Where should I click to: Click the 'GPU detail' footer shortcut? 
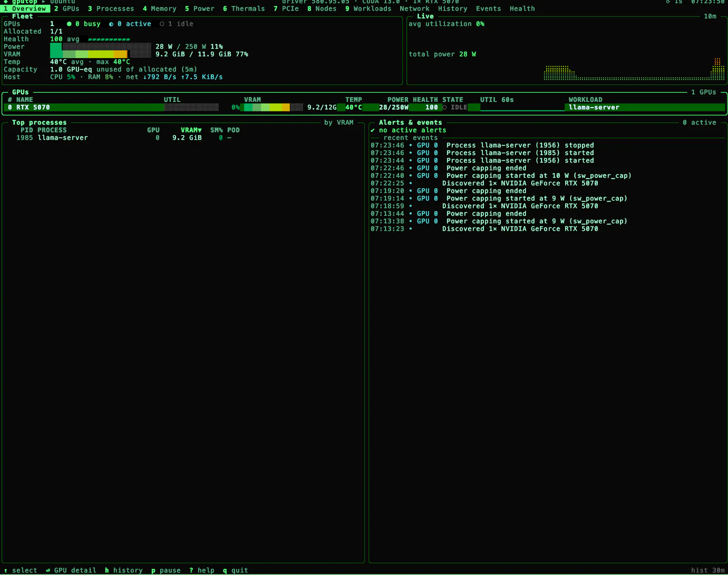tap(71, 570)
